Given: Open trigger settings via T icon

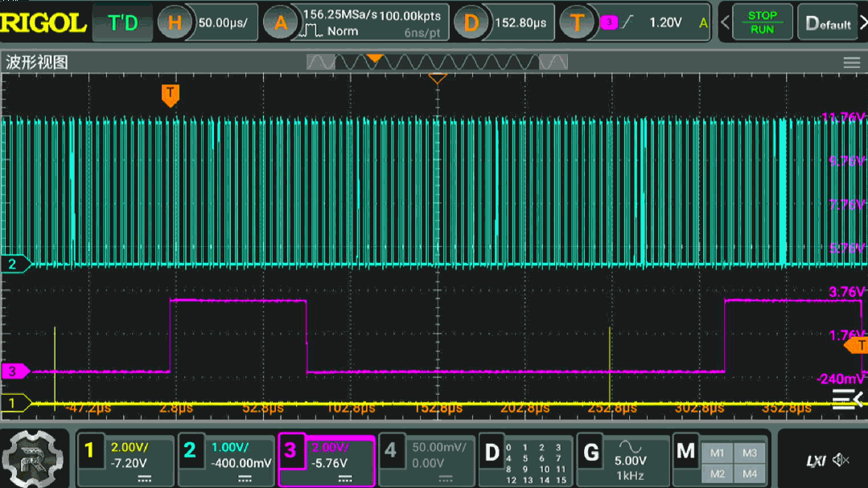Looking at the screenshot, I should click(577, 23).
